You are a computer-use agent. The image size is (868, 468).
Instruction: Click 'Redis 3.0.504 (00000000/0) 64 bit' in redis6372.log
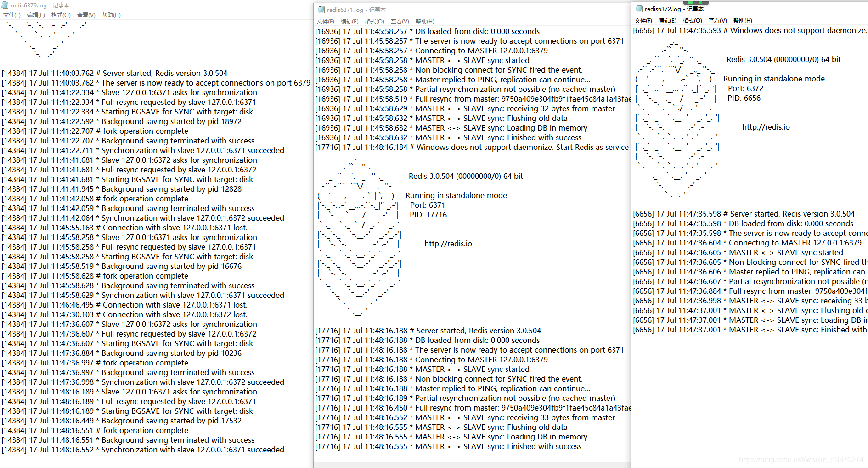[x=783, y=59]
